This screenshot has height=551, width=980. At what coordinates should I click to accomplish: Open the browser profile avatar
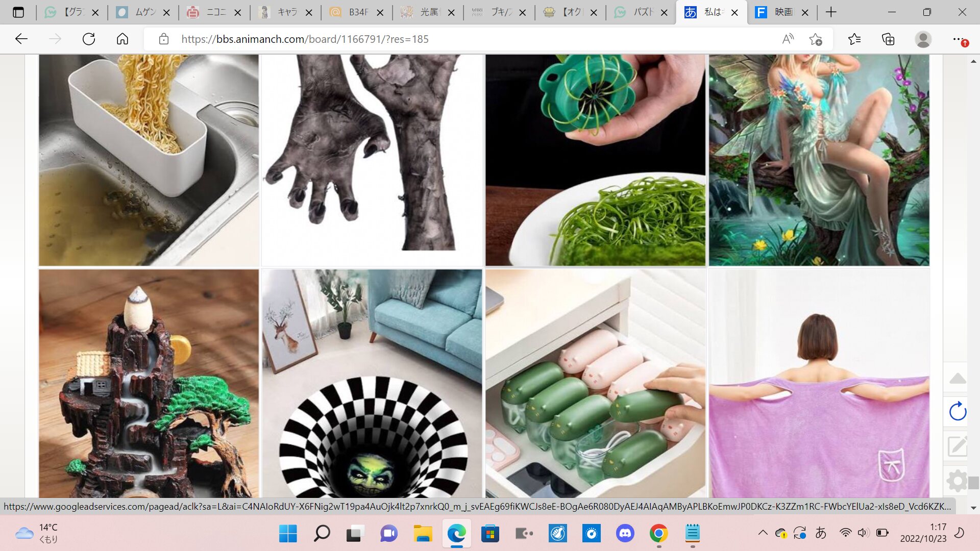(x=923, y=39)
